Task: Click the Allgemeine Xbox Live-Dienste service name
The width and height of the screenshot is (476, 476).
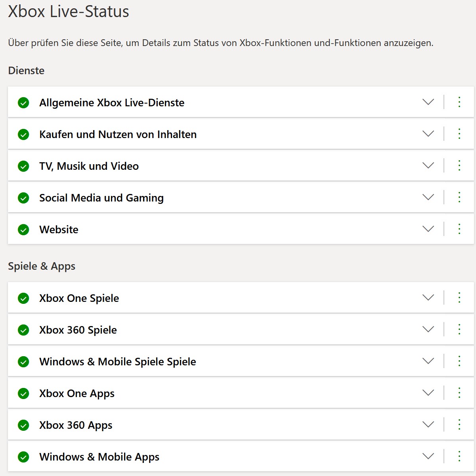Action: (111, 102)
